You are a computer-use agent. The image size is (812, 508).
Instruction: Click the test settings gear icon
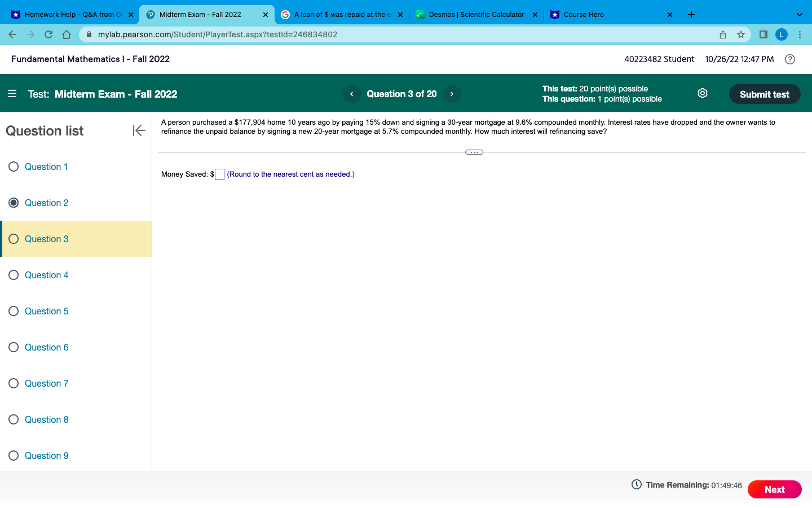pyautogui.click(x=703, y=93)
